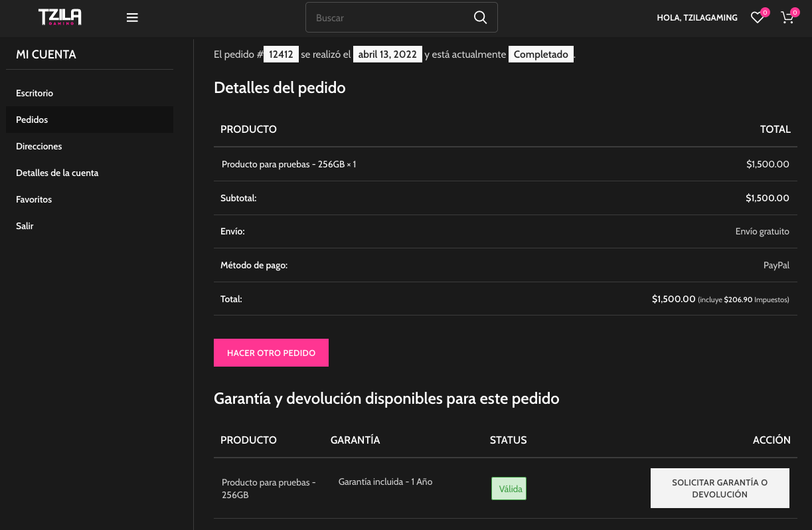Viewport: 812px width, 530px height.
Task: Click Solicitar Garantía o Devolución button
Action: (x=720, y=488)
